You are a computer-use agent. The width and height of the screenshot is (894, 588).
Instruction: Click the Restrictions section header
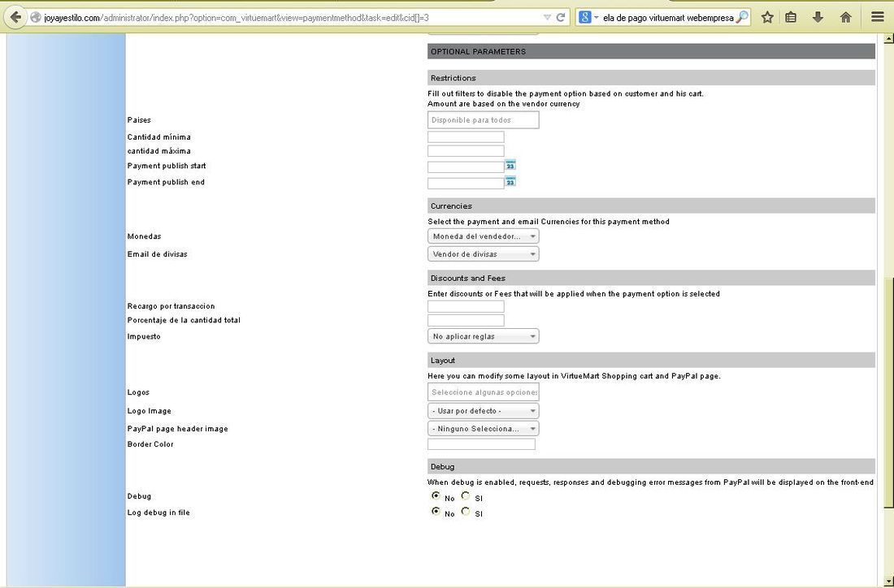coord(651,78)
